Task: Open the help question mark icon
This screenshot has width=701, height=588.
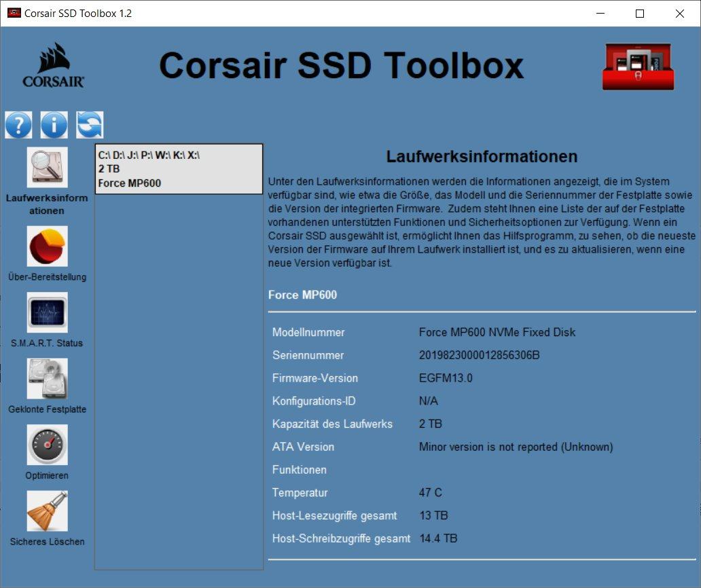Action: coord(18,125)
